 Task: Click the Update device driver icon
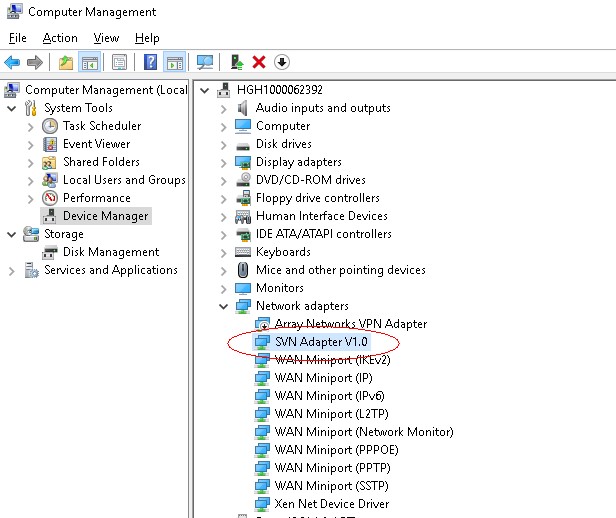[x=236, y=62]
